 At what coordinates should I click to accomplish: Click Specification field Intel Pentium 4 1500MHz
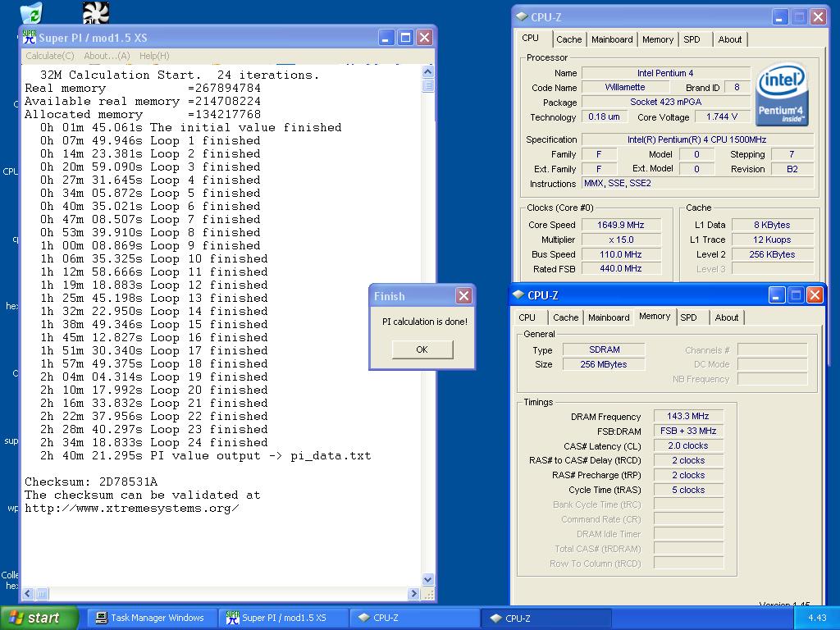tap(697, 139)
